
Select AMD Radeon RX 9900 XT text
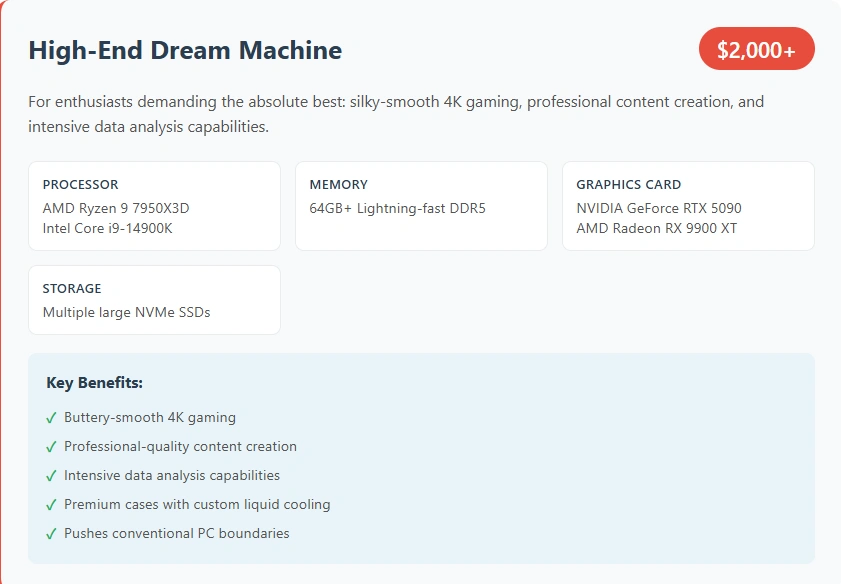pos(656,228)
